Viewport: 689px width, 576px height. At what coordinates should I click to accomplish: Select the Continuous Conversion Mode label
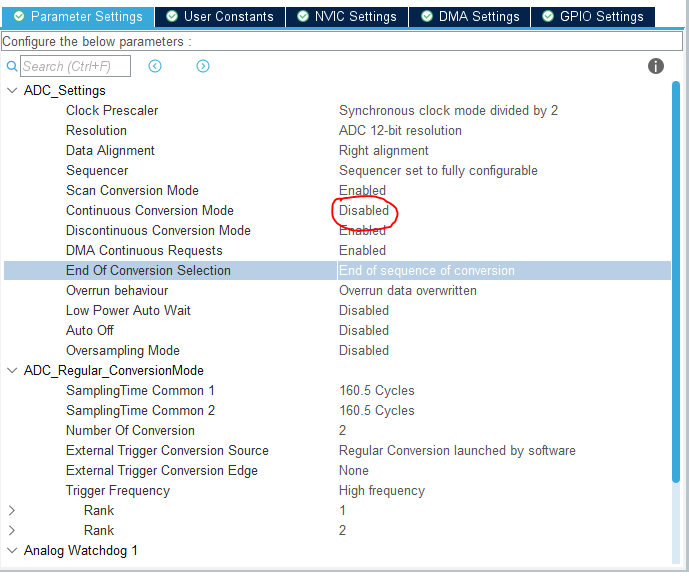[x=150, y=211]
